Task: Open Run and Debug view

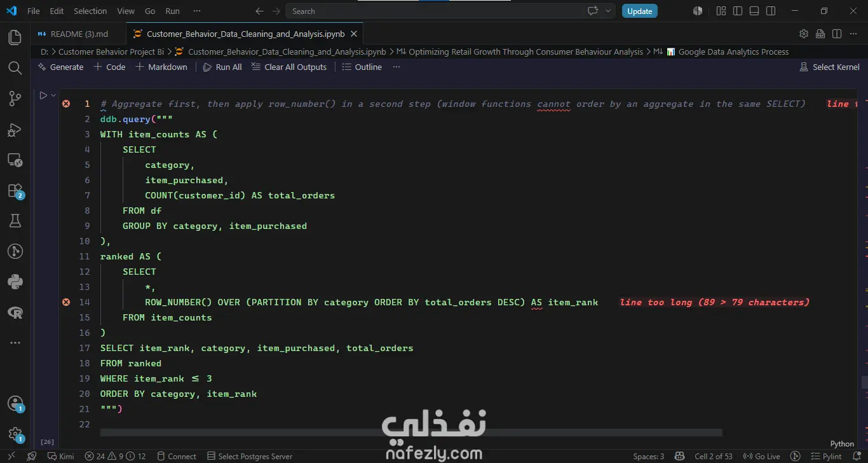Action: (15, 129)
